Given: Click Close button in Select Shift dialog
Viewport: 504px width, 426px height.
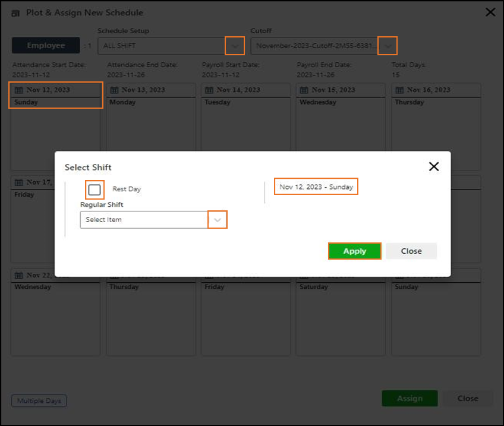Looking at the screenshot, I should coord(411,251).
